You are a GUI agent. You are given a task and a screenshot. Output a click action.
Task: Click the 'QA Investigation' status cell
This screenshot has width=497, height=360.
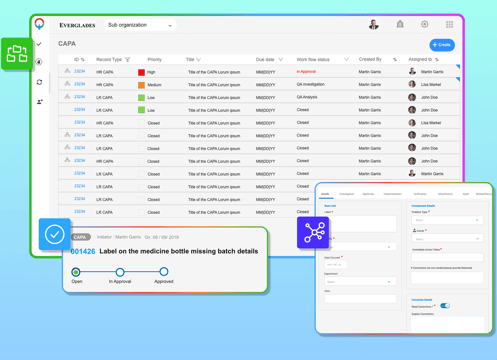point(310,84)
